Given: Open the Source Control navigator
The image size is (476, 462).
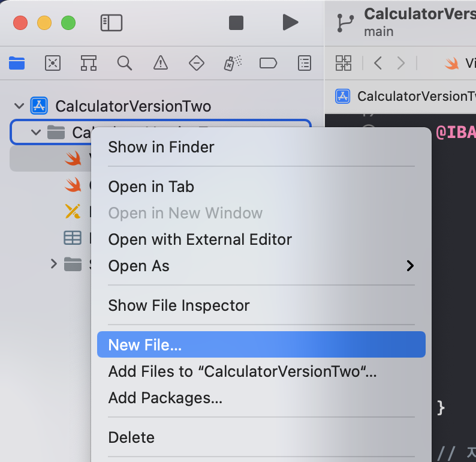Looking at the screenshot, I should point(53,63).
